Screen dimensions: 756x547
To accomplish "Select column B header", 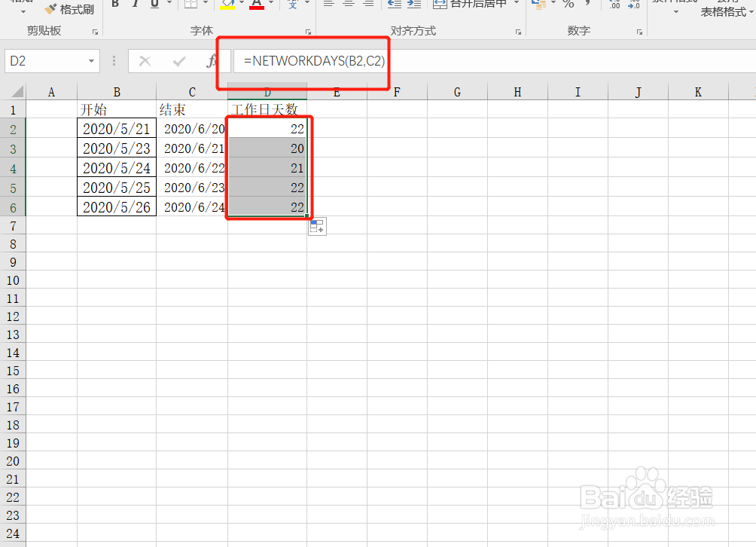I will click(x=117, y=92).
